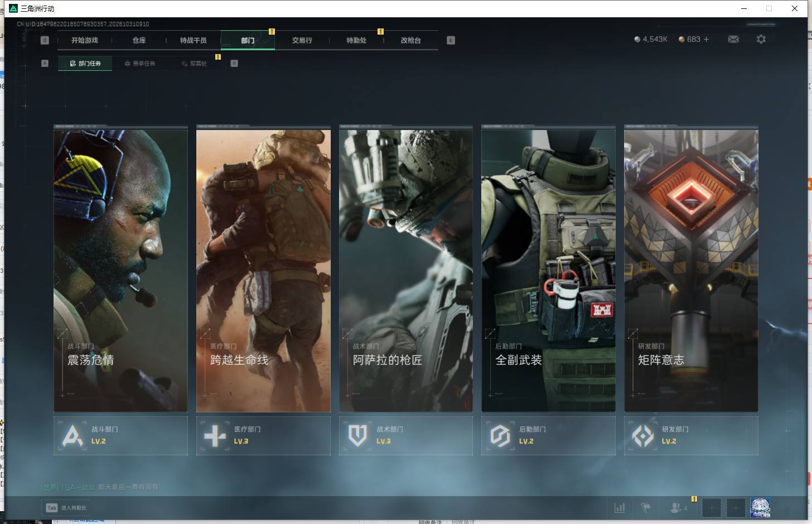The height and width of the screenshot is (524, 812).
Task: Switch to the 开始游戏 tab
Action: click(x=85, y=40)
